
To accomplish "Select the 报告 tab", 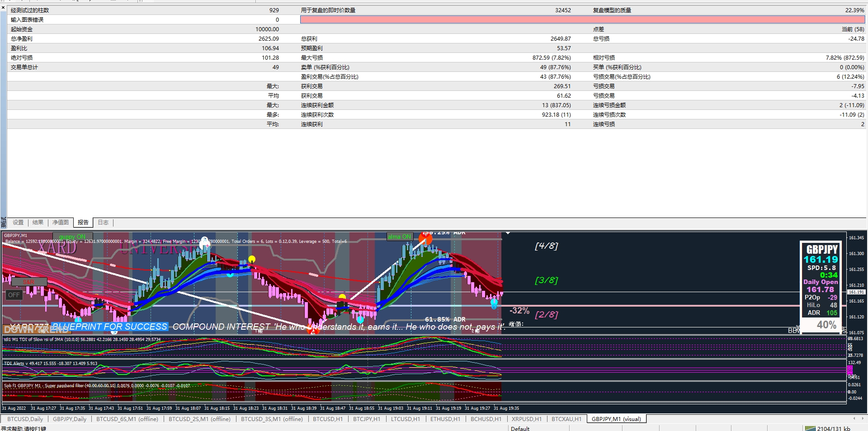I will pos(83,223).
